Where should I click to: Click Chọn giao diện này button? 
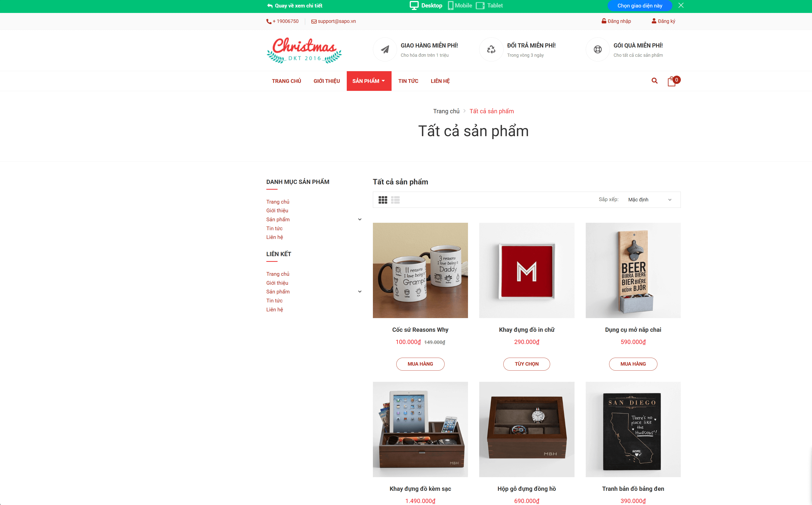pos(640,6)
